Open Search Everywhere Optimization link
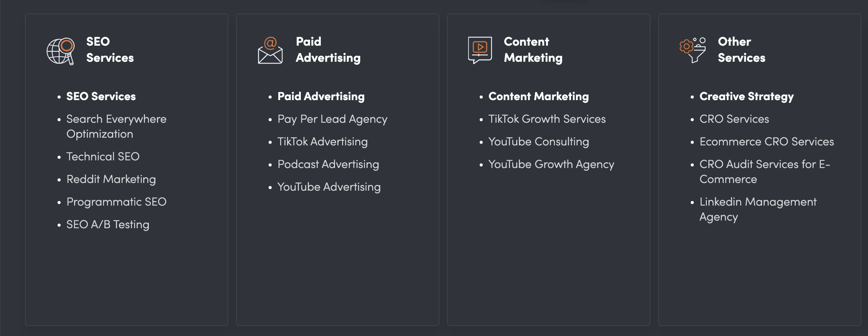868x336 pixels. (116, 126)
